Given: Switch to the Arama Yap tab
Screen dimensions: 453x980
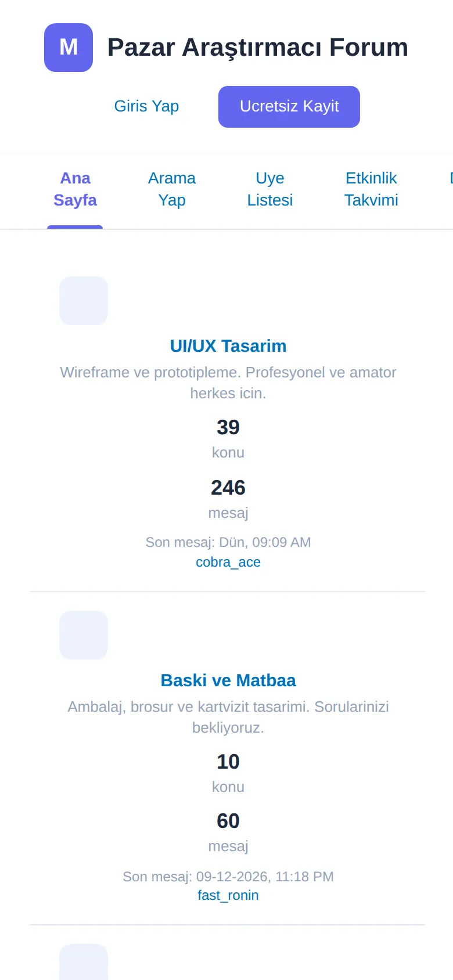Looking at the screenshot, I should click(172, 189).
